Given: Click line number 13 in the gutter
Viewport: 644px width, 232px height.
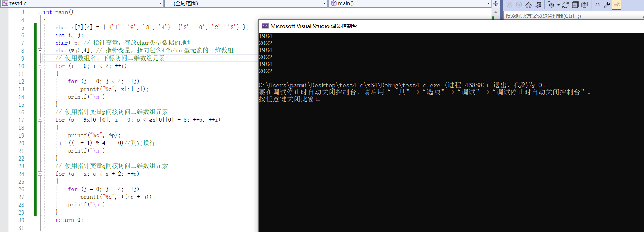Looking at the screenshot, I should [21, 90].
